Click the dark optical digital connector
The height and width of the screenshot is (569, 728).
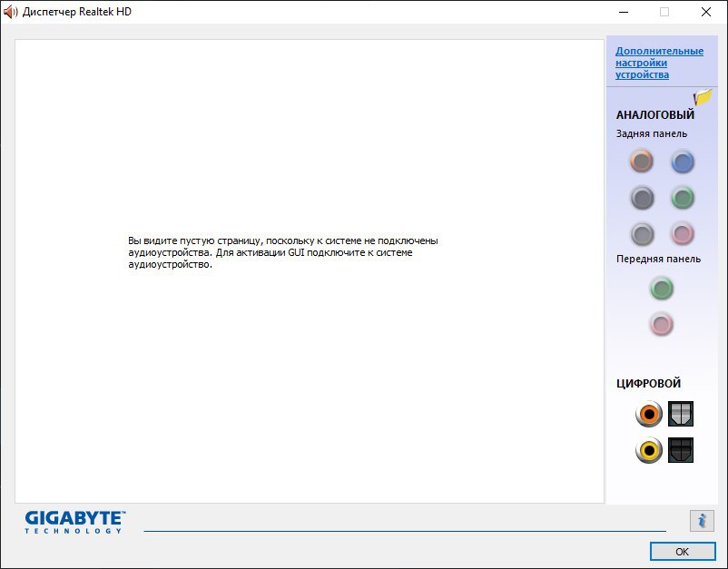tap(681, 450)
